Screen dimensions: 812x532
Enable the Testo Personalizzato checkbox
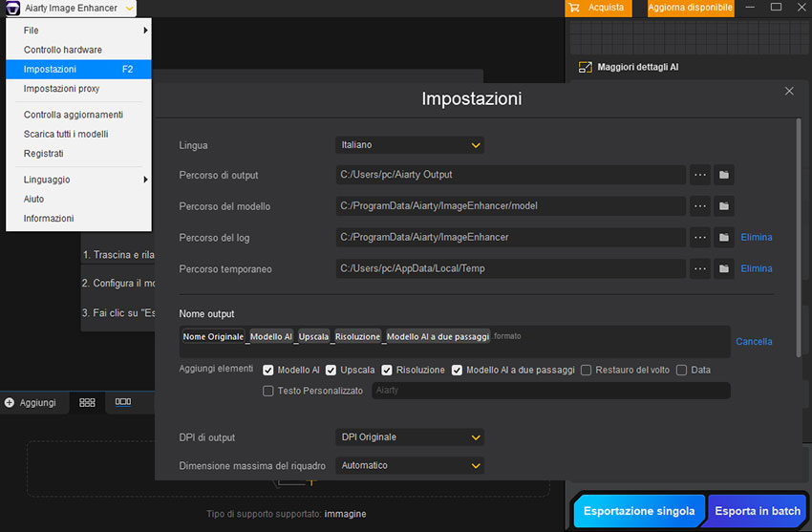tap(267, 392)
